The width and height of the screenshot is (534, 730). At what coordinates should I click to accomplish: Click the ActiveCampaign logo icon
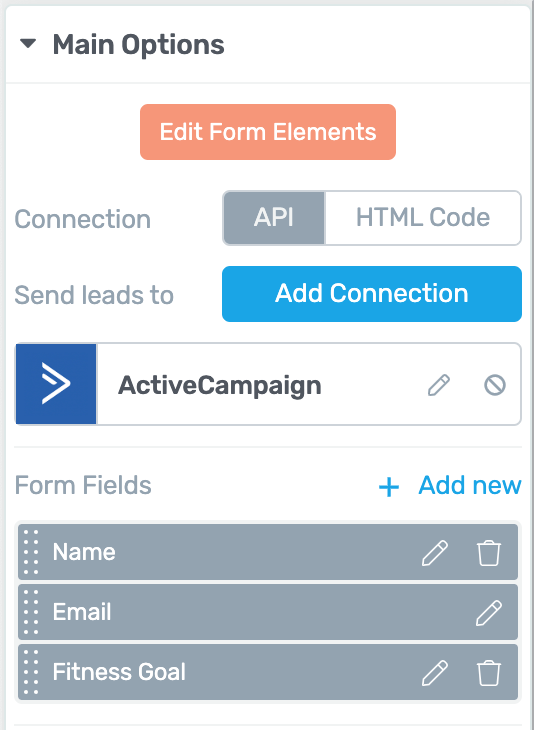point(56,384)
